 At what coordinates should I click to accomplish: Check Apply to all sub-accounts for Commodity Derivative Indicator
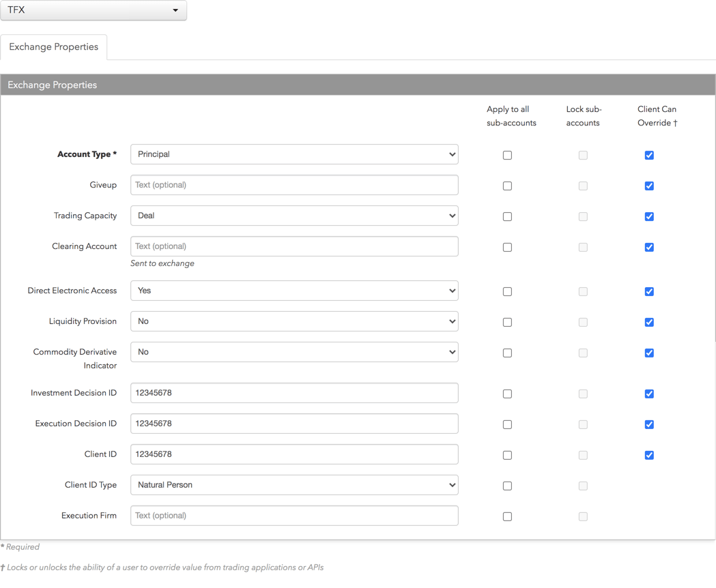pyautogui.click(x=507, y=353)
